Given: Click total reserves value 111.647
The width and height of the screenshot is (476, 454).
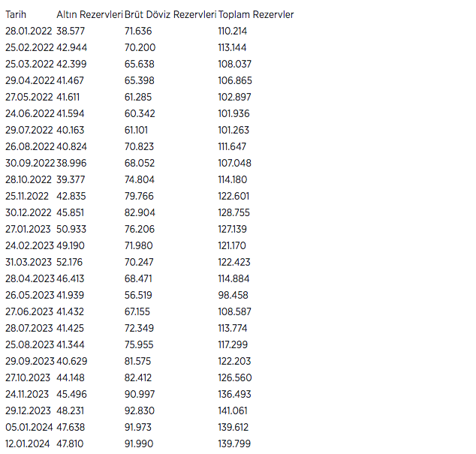Looking at the screenshot, I should coord(233,146).
